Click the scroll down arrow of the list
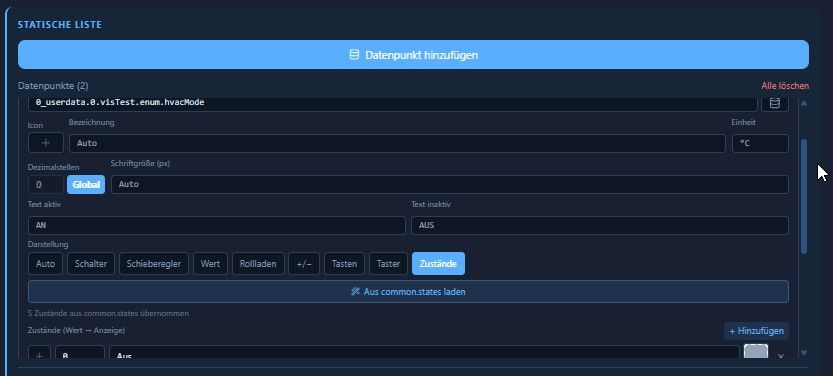The height and width of the screenshot is (376, 833). click(804, 353)
